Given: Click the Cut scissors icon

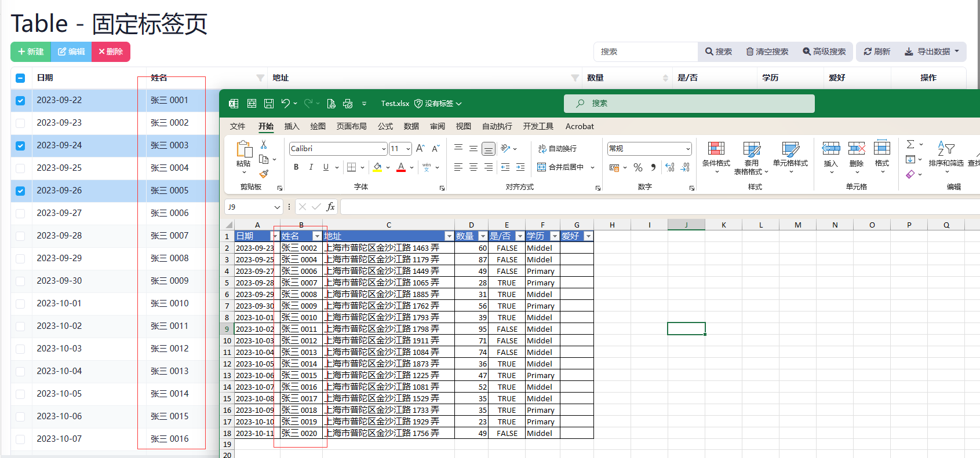Looking at the screenshot, I should tap(264, 145).
